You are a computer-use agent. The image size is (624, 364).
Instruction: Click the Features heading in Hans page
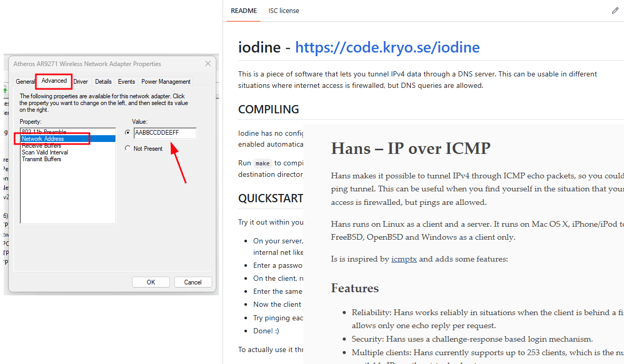click(355, 288)
